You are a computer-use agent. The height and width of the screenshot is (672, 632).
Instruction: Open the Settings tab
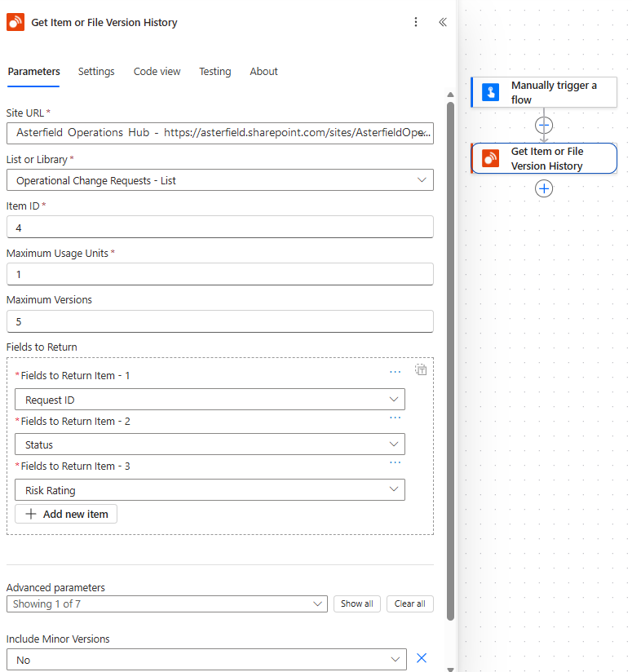point(96,72)
